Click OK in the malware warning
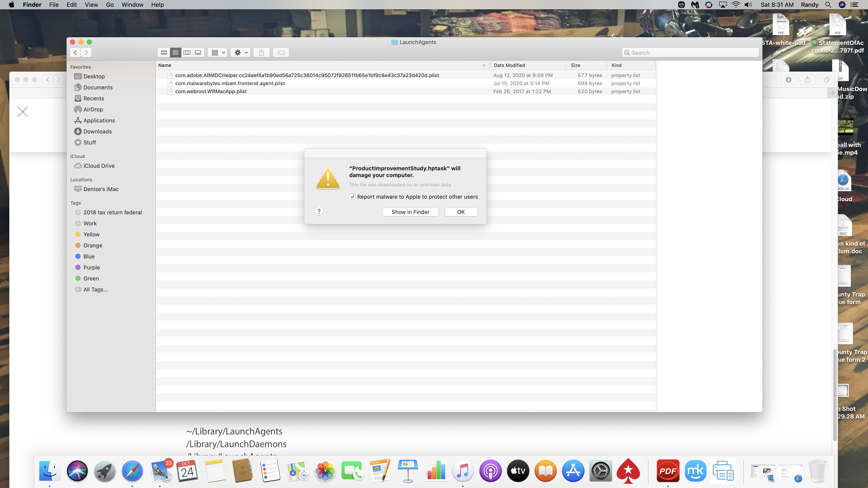The height and width of the screenshot is (488, 868). [461, 212]
